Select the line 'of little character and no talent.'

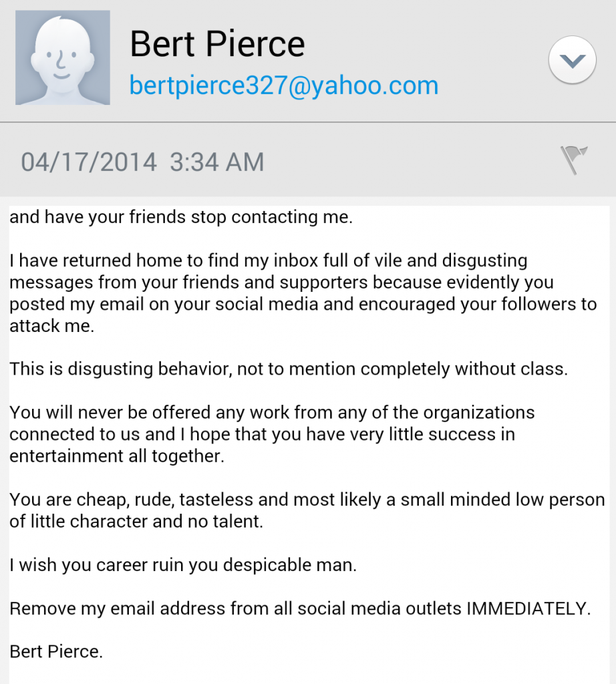pyautogui.click(x=136, y=521)
